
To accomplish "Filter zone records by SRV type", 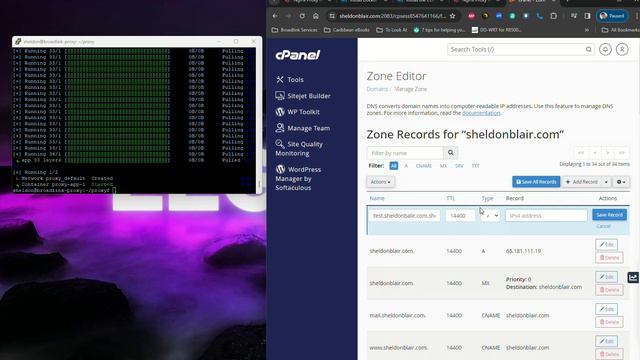I will click(459, 166).
